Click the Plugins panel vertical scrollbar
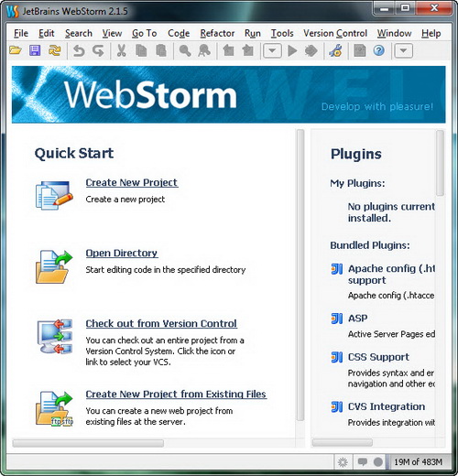Image resolution: width=458 pixels, height=476 pixels. (440, 163)
